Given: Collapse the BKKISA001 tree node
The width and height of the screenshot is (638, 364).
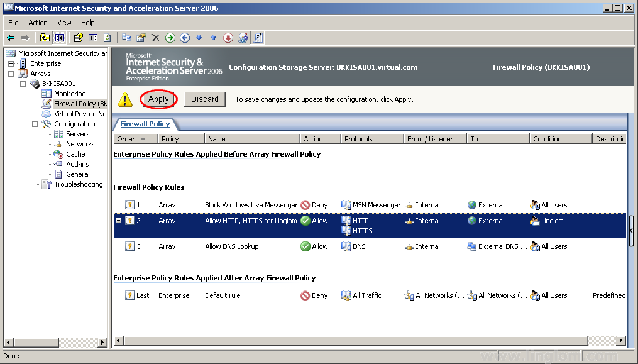Looking at the screenshot, I should click(x=23, y=84).
